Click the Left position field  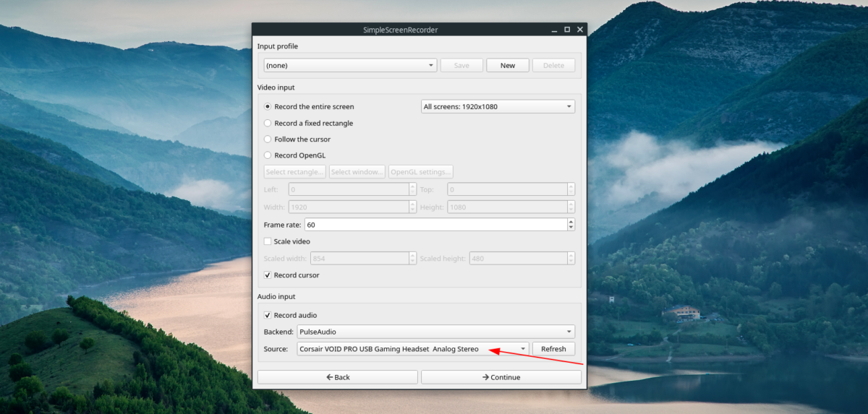[x=348, y=189]
